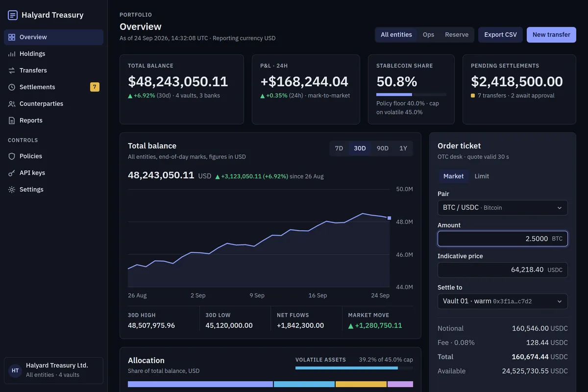
Task: Switch entity filter to Ops
Action: click(x=428, y=35)
